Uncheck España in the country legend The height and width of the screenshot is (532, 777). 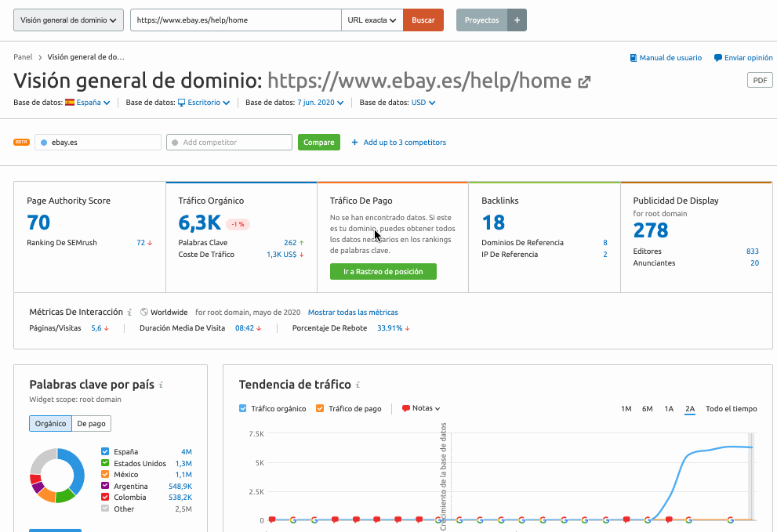(x=104, y=451)
